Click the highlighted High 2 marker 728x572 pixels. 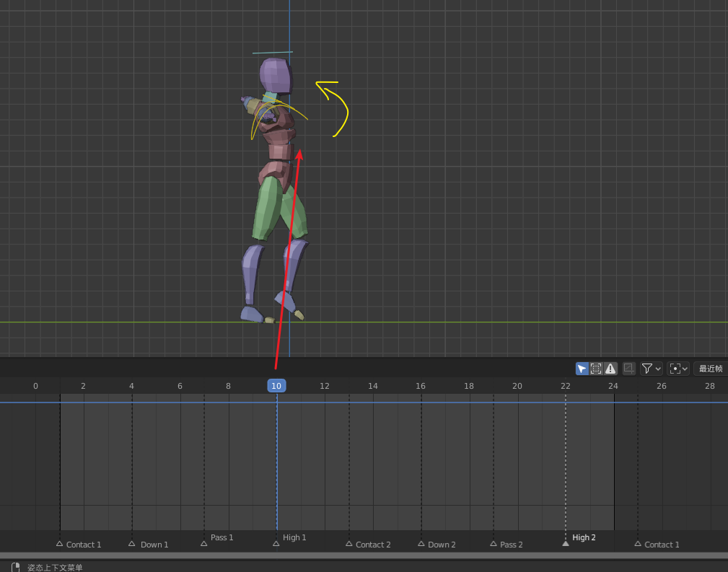click(566, 543)
